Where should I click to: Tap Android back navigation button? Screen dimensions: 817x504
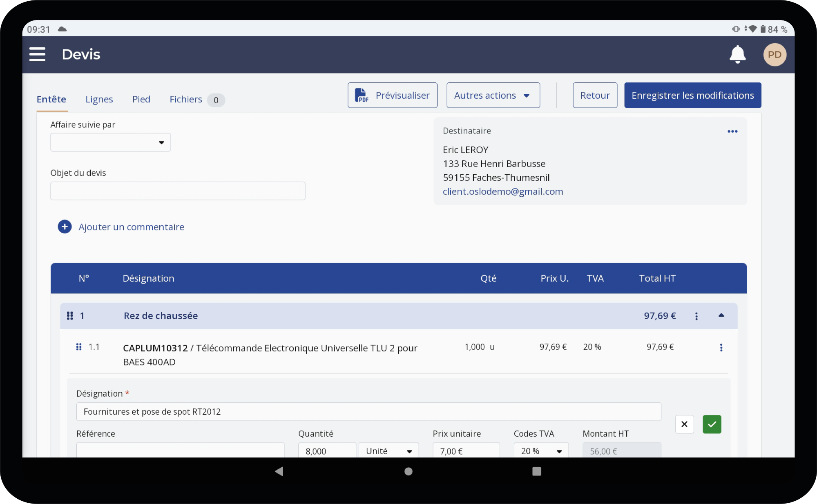coord(279,471)
